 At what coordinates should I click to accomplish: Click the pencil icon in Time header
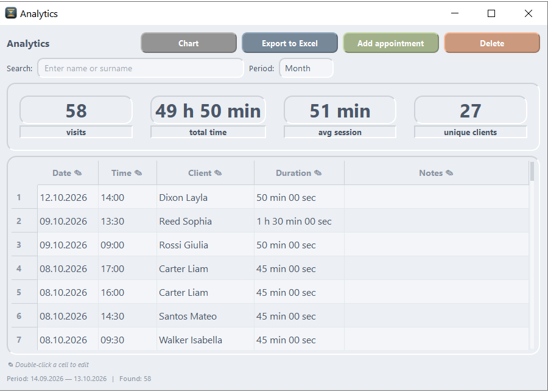tap(138, 173)
